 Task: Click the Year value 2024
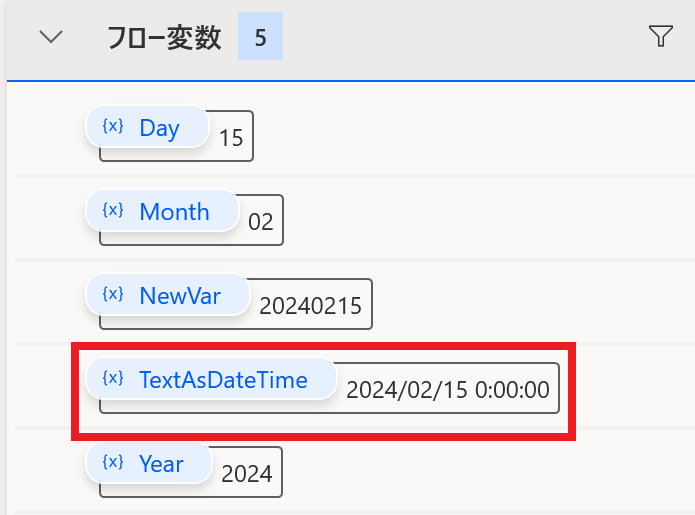coord(247,474)
